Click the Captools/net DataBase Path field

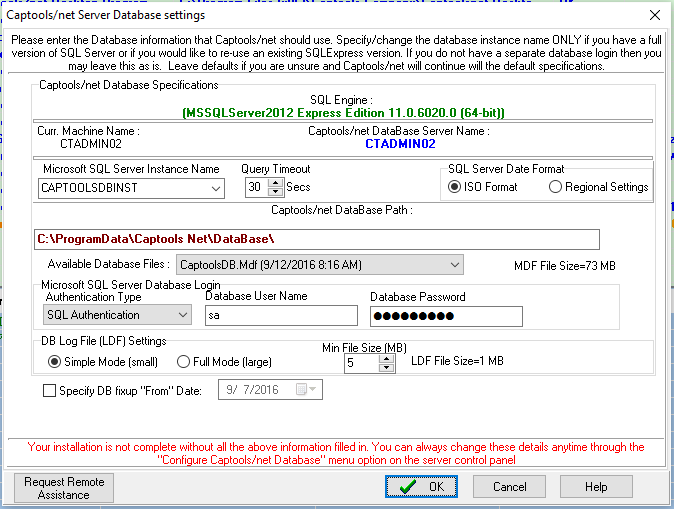pyautogui.click(x=317, y=239)
